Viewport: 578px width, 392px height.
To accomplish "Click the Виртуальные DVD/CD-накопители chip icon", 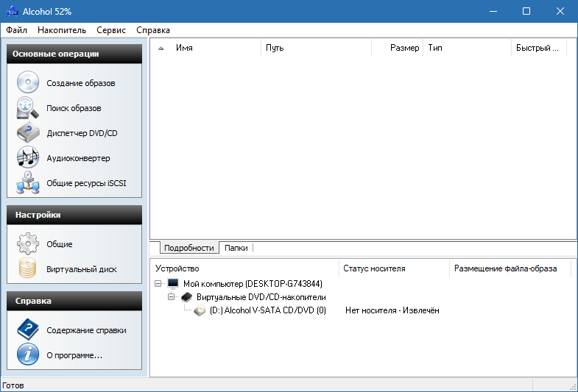I will click(186, 296).
